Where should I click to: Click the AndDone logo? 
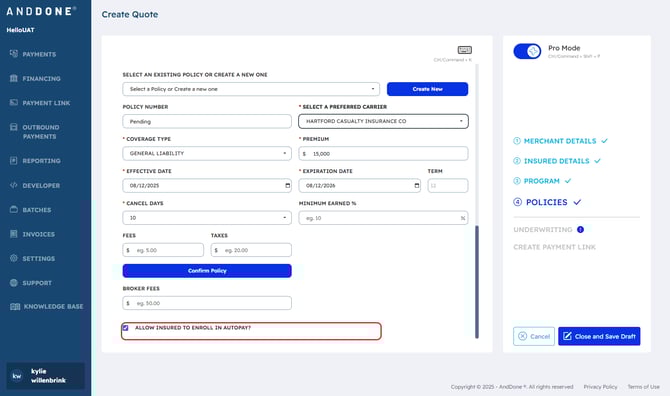(41, 11)
